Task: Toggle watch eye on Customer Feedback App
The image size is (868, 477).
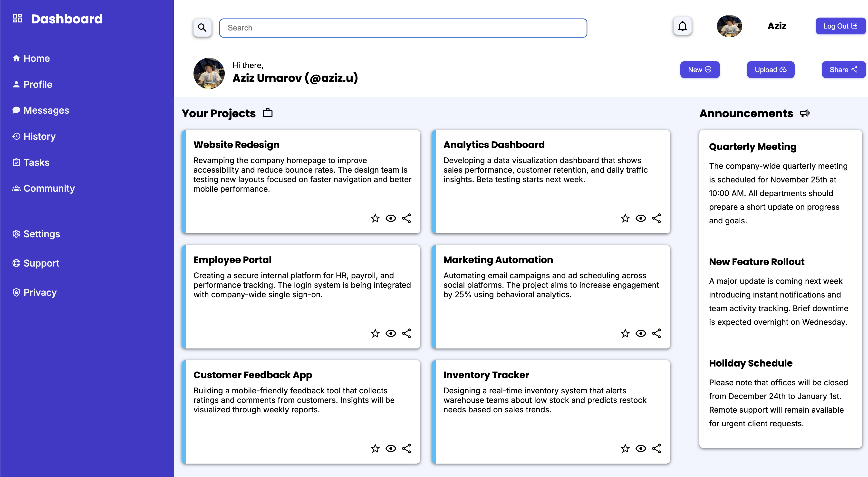Action: (x=391, y=448)
